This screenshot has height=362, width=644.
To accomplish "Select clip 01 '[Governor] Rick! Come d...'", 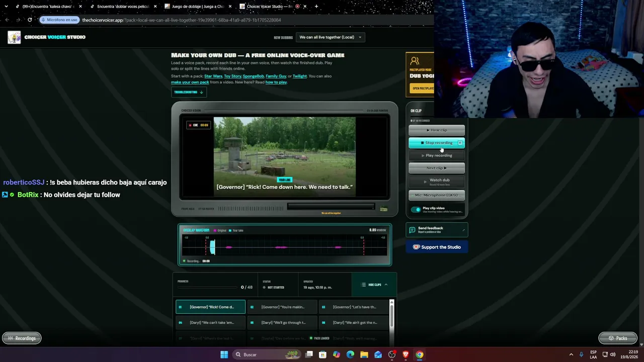I will click(210, 307).
